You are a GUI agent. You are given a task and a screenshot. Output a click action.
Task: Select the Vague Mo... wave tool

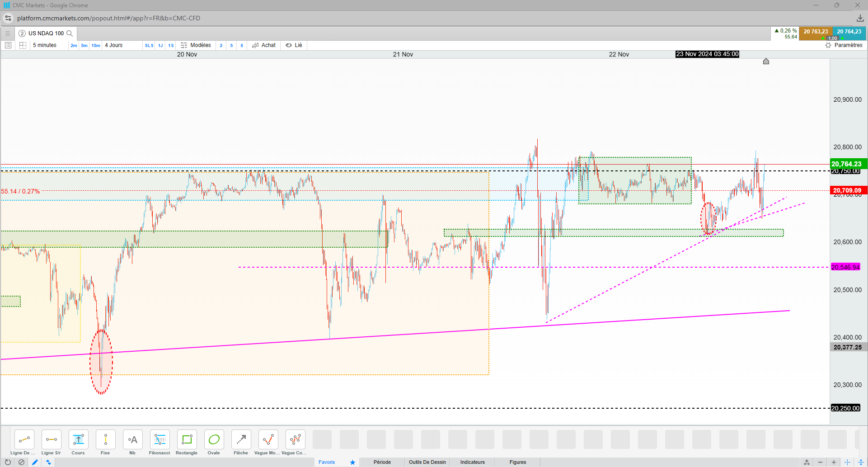click(268, 439)
